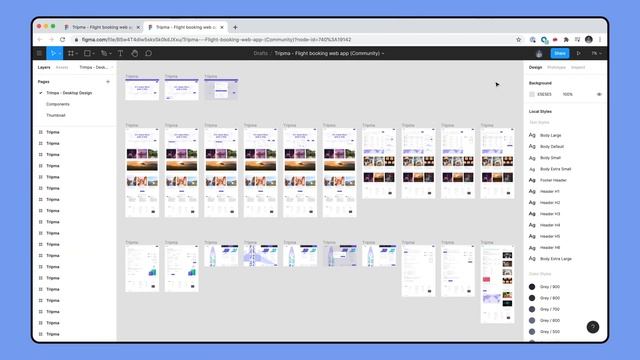Select the Body Small text style

tap(550, 158)
